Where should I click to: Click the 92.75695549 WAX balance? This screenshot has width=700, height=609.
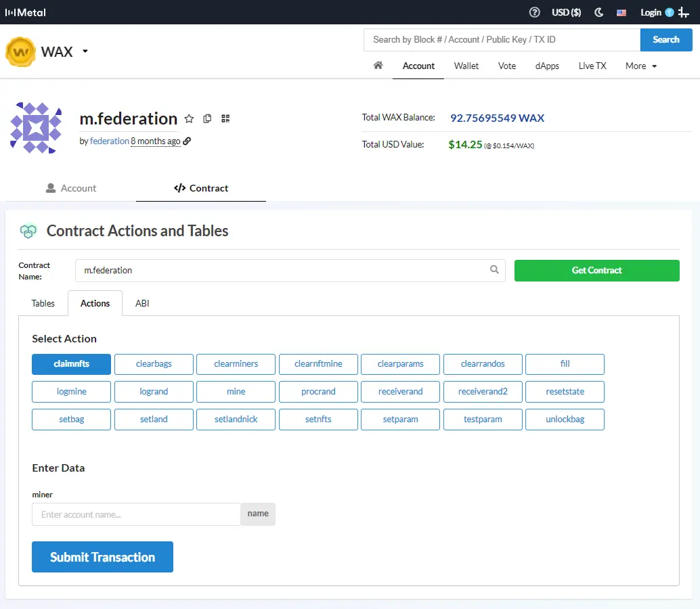pyautogui.click(x=497, y=118)
